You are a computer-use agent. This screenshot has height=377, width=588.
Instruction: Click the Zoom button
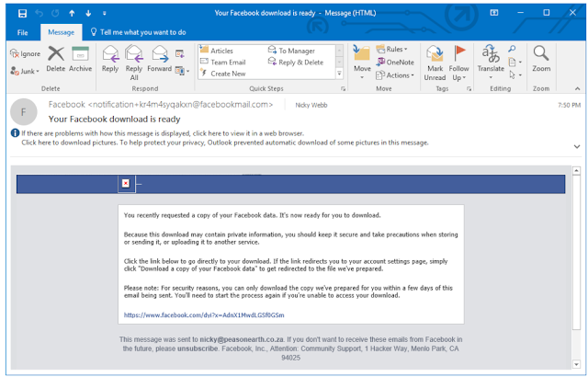pos(541,59)
